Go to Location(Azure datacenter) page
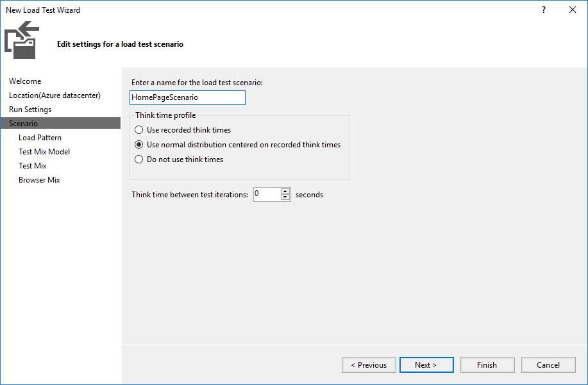Viewport: 588px width, 385px height. (x=55, y=95)
